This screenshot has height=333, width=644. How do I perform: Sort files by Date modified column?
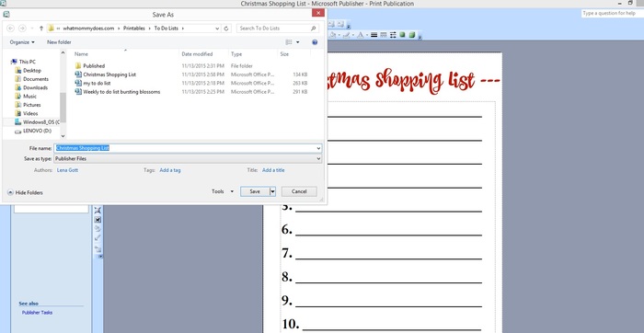[x=197, y=53]
